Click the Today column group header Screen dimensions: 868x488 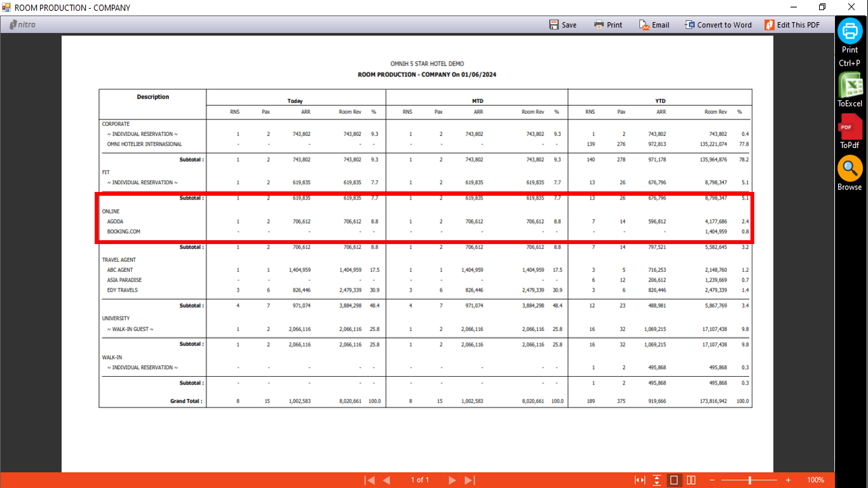[295, 101]
